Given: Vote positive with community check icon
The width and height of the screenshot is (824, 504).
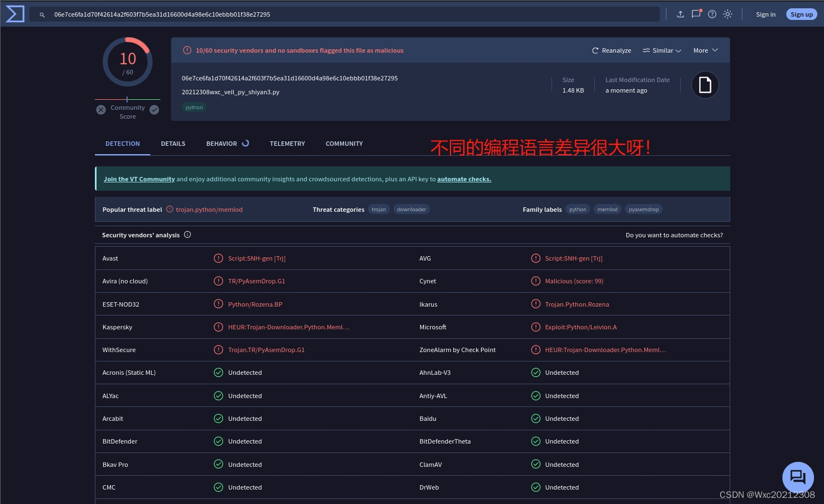Looking at the screenshot, I should (x=154, y=110).
